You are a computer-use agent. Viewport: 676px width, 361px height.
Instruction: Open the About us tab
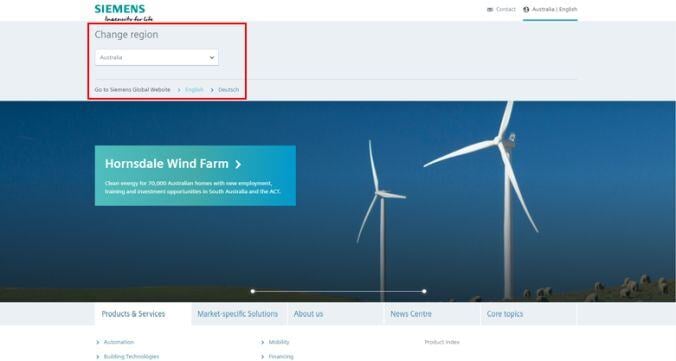click(335, 314)
